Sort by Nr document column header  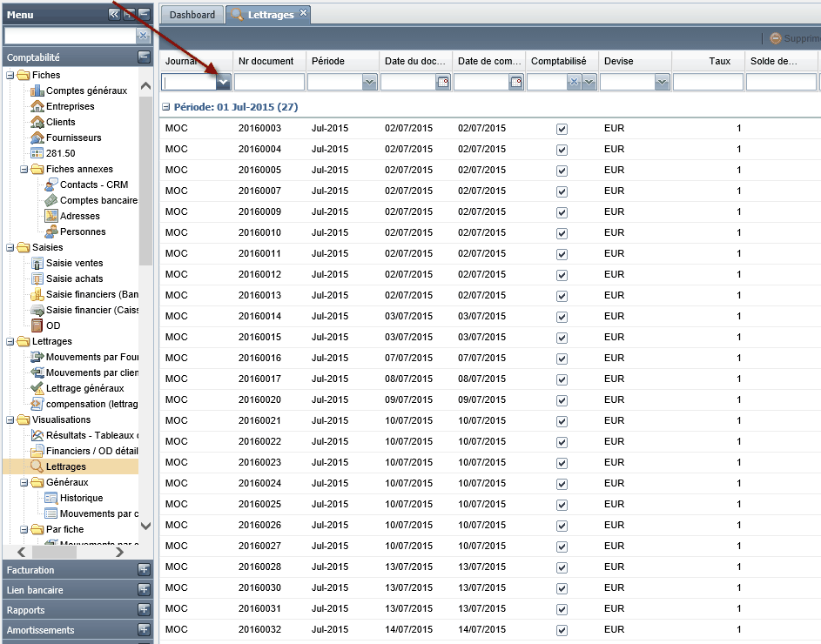[x=269, y=61]
